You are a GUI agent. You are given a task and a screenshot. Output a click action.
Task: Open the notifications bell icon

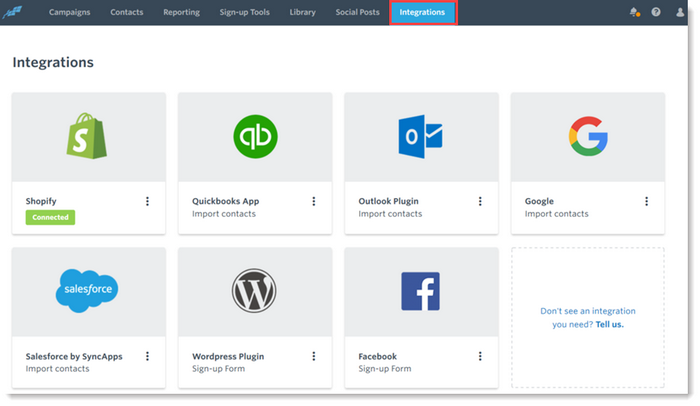tap(634, 12)
